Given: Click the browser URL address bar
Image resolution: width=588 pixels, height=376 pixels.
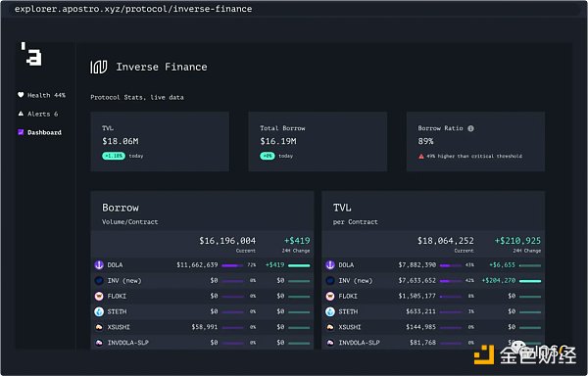Looking at the screenshot, I should coord(294,9).
